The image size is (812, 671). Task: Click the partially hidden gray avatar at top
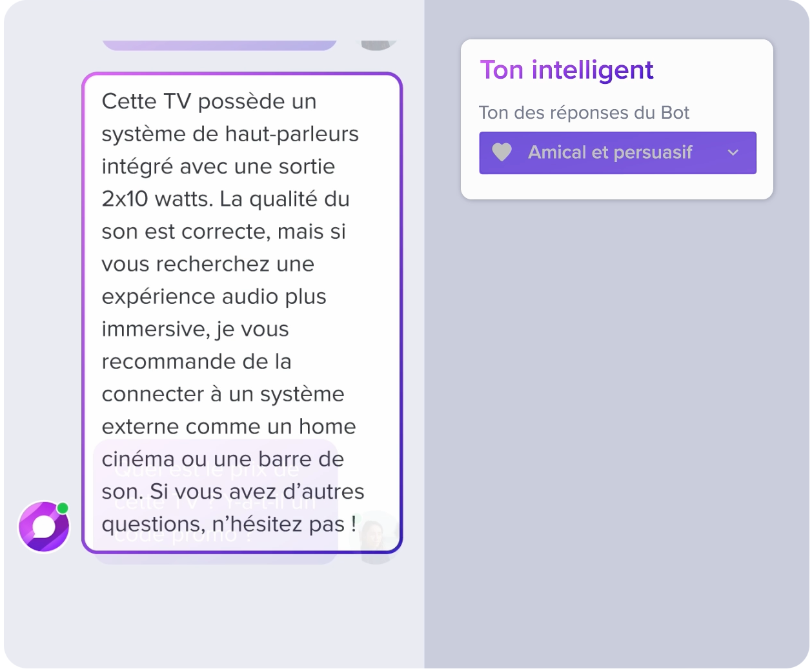(377, 45)
